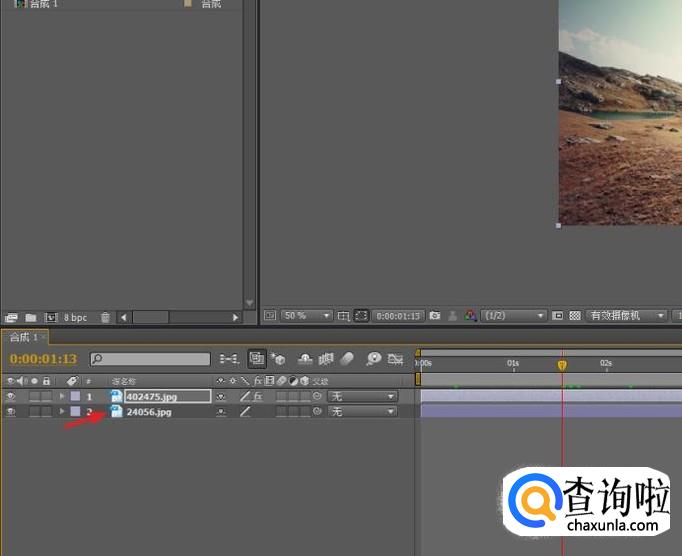Click the new composition icon
The height and width of the screenshot is (556, 682).
(x=50, y=317)
